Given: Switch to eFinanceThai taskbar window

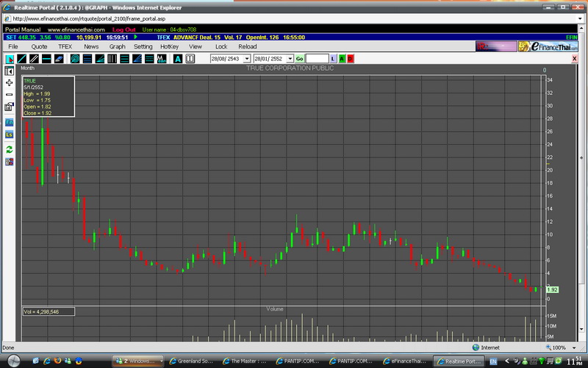Looking at the screenshot, I should pos(405,361).
